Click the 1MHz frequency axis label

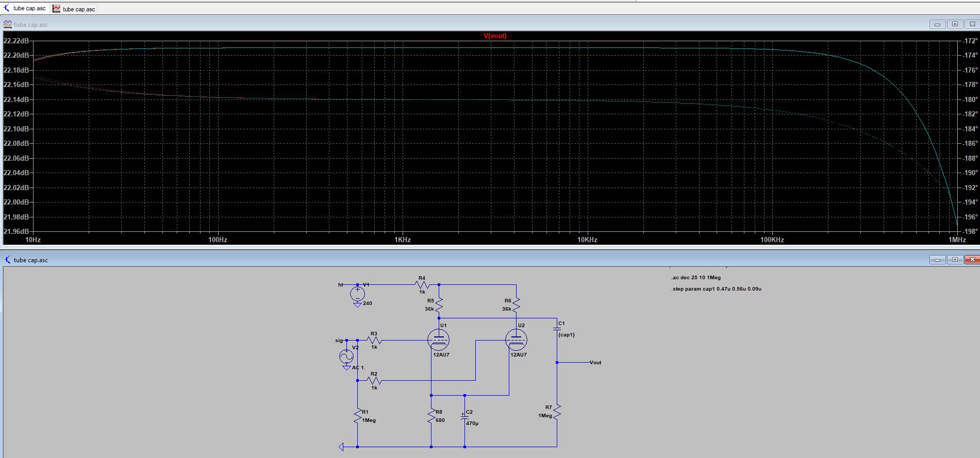click(x=957, y=240)
